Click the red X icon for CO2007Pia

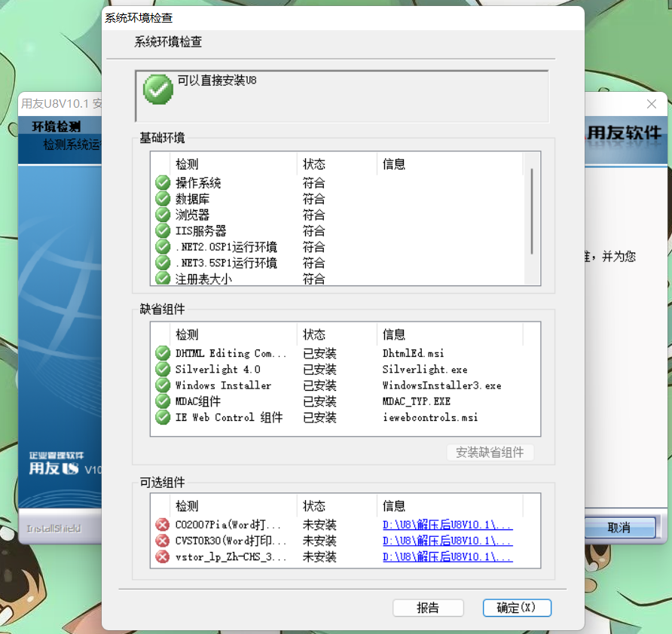(163, 525)
